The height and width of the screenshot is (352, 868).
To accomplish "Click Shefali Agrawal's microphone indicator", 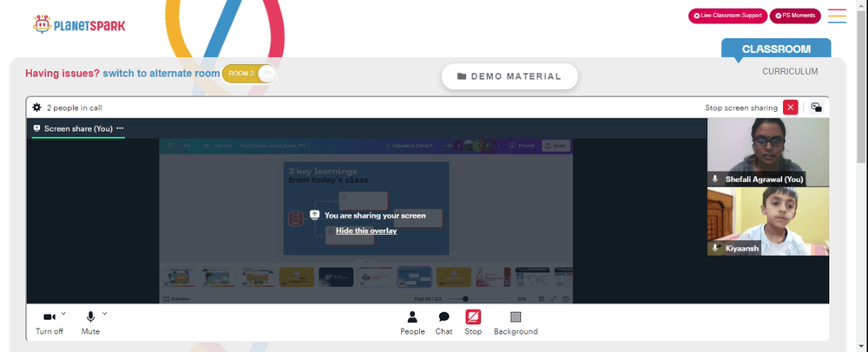I will 715,179.
